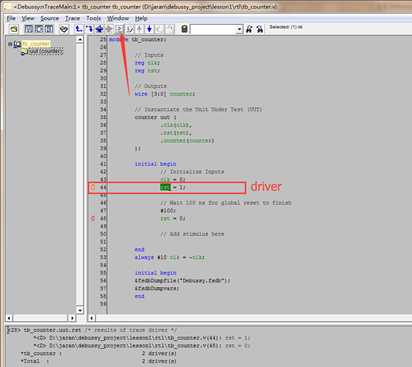Viewport: 412px width, 367px height.
Task: Click the blue down arrow toolbar icon
Action: click(x=149, y=29)
